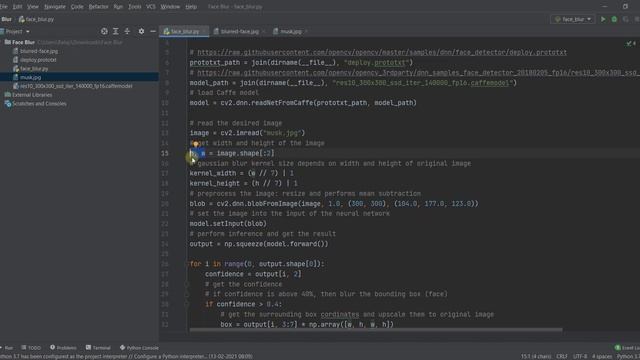Viewport: 640px width, 360px height.
Task: Open the face_blur run configuration dropdown
Action: [572, 19]
